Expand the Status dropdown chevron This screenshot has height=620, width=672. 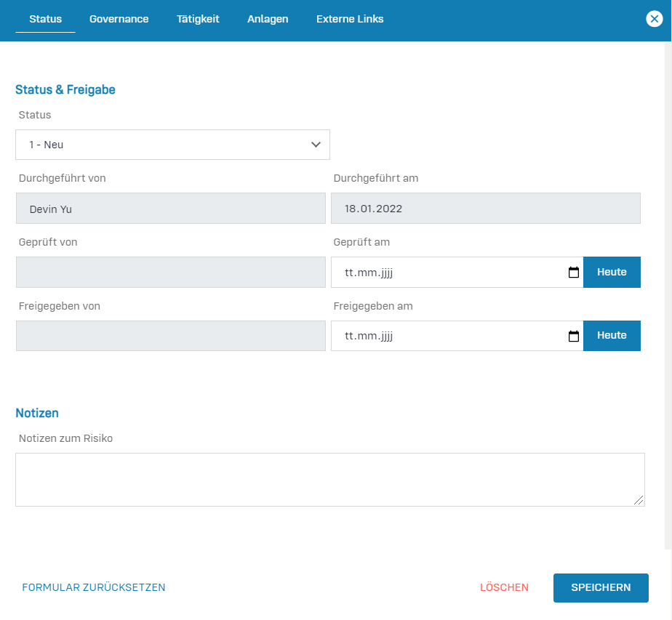[x=316, y=145]
